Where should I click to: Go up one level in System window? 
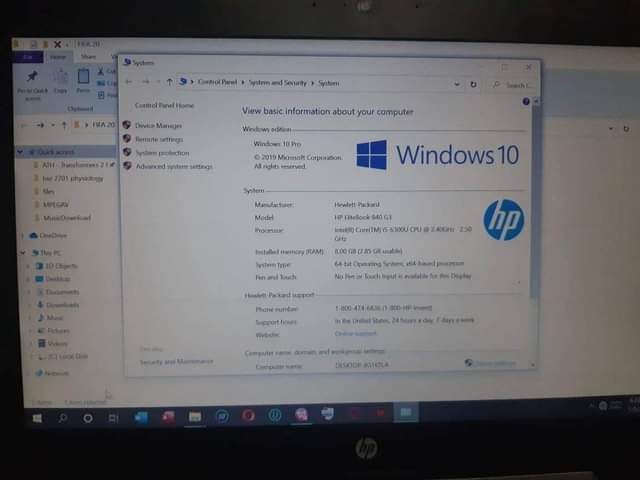click(169, 82)
